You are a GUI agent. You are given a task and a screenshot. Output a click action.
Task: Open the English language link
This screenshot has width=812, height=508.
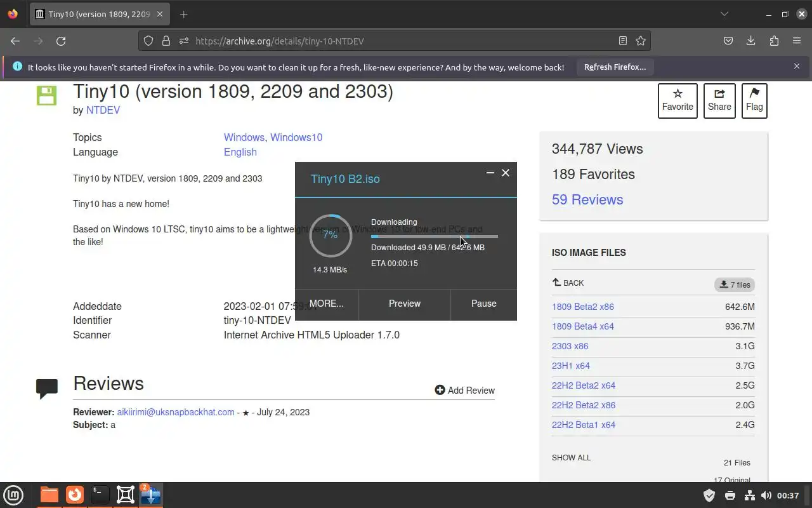[240, 152]
